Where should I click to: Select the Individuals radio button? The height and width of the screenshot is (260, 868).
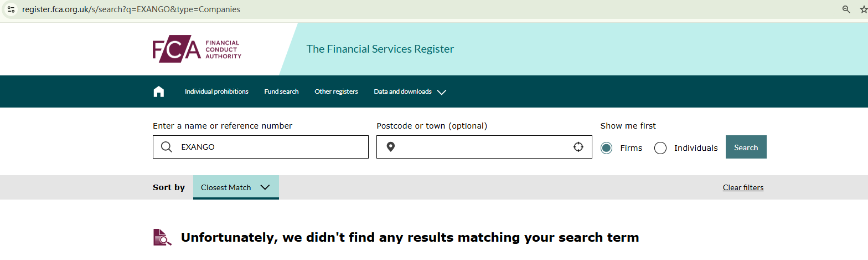[660, 148]
